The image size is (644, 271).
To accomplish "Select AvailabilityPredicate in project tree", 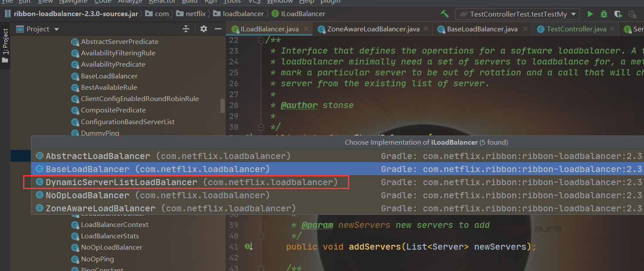I will point(113,64).
